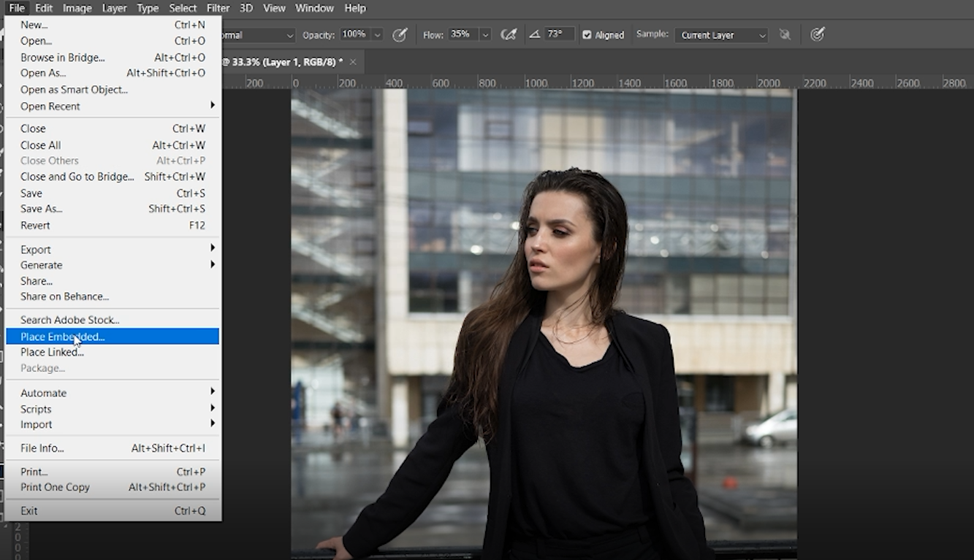974x560 pixels.
Task: Choose Exit from File menu
Action: click(x=113, y=510)
